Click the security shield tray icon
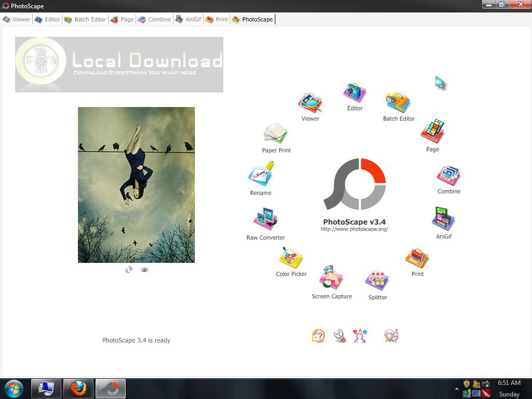This screenshot has width=532, height=399. click(x=467, y=384)
